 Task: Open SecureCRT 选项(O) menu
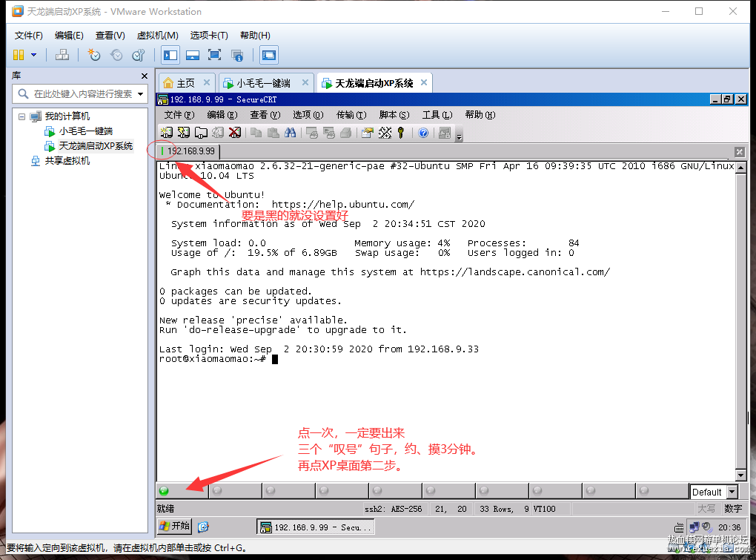(x=308, y=115)
